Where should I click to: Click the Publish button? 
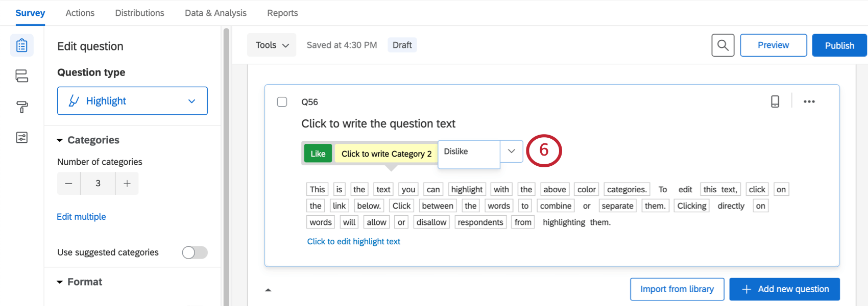pyautogui.click(x=839, y=45)
